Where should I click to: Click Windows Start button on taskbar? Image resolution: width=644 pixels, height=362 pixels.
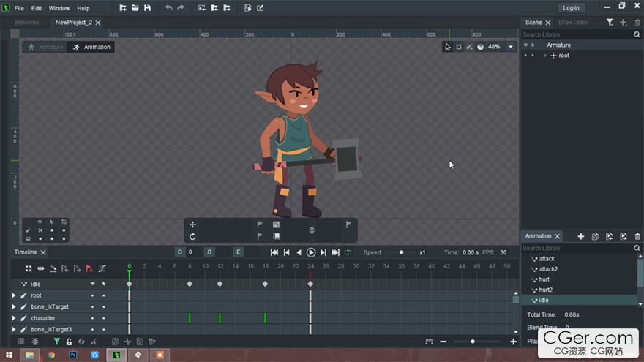point(9,355)
